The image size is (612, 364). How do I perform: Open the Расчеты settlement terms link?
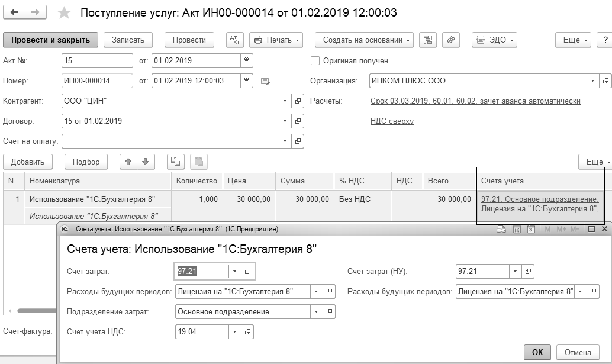click(475, 101)
